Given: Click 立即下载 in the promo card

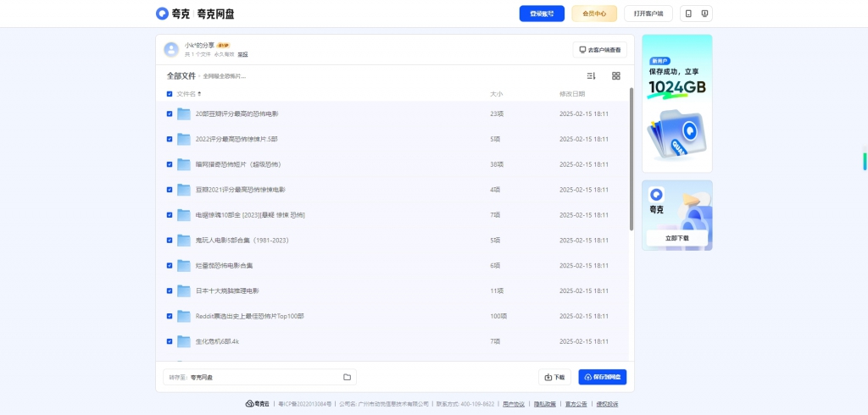Looking at the screenshot, I should click(x=677, y=238).
